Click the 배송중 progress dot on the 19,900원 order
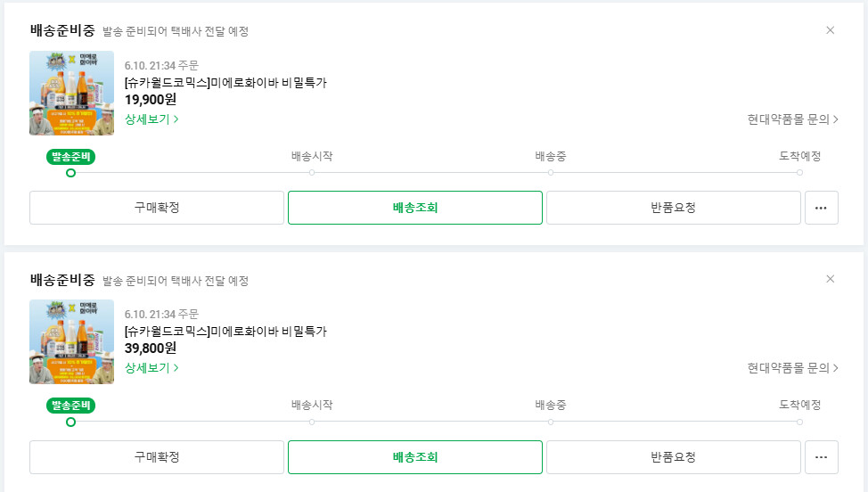 click(x=551, y=173)
